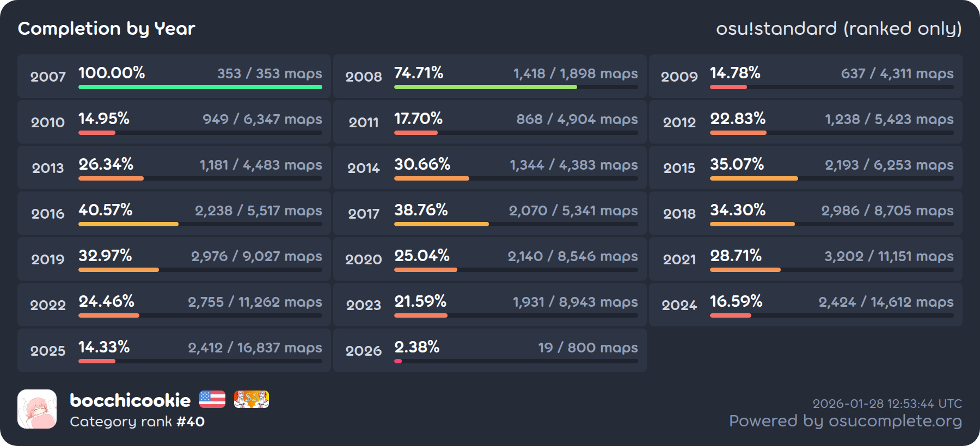Select the 2026 year label
This screenshot has width=980, height=446.
click(364, 351)
